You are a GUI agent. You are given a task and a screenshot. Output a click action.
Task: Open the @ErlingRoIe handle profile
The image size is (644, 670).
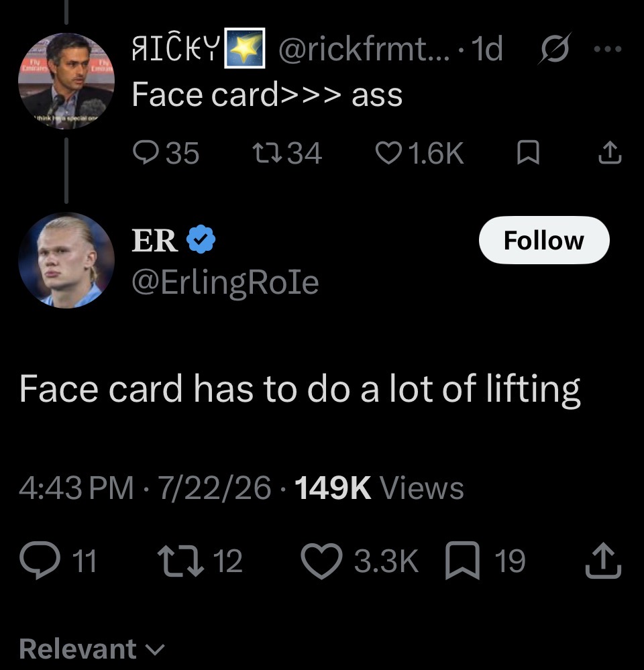tap(225, 283)
